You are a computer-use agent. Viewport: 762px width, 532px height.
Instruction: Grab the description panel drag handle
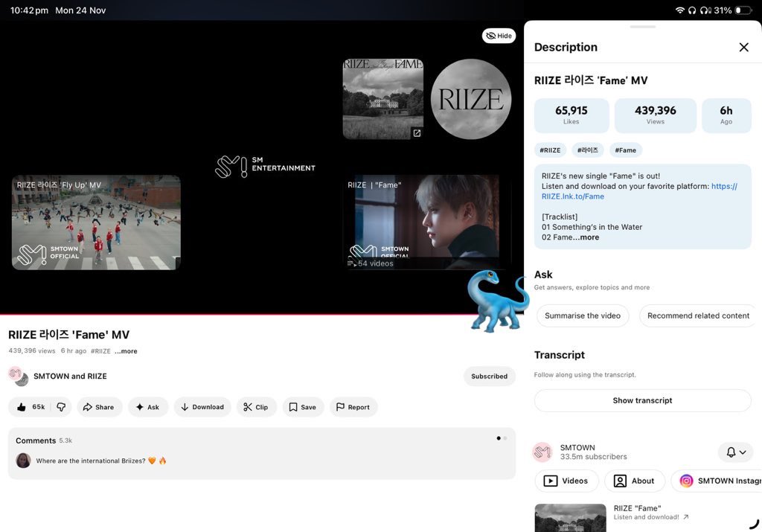tap(642, 27)
